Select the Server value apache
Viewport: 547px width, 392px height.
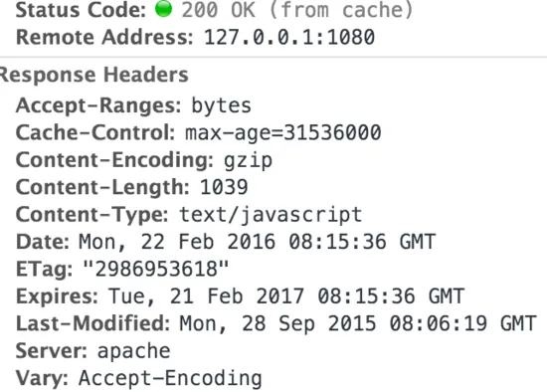133,351
